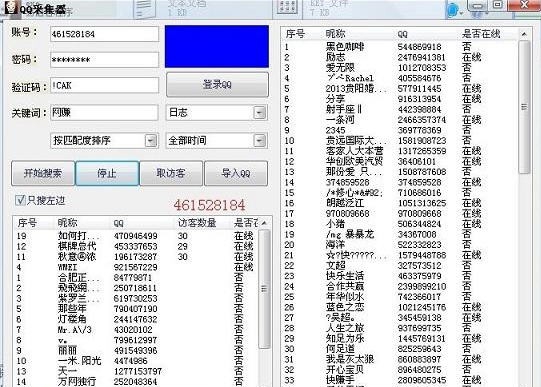Sort right table by 昵称 header
Screen dimensions: 541x387
point(336,34)
